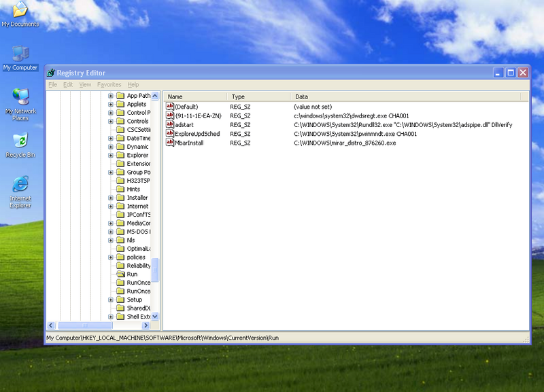Screen dimensions: 544x392
Task: Click the policies folder icon
Action: click(x=120, y=257)
